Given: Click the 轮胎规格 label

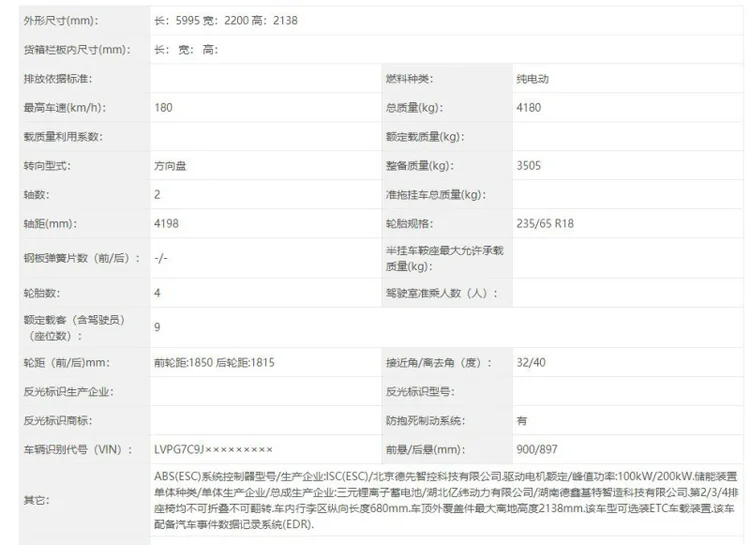Looking at the screenshot, I should pos(409,224).
